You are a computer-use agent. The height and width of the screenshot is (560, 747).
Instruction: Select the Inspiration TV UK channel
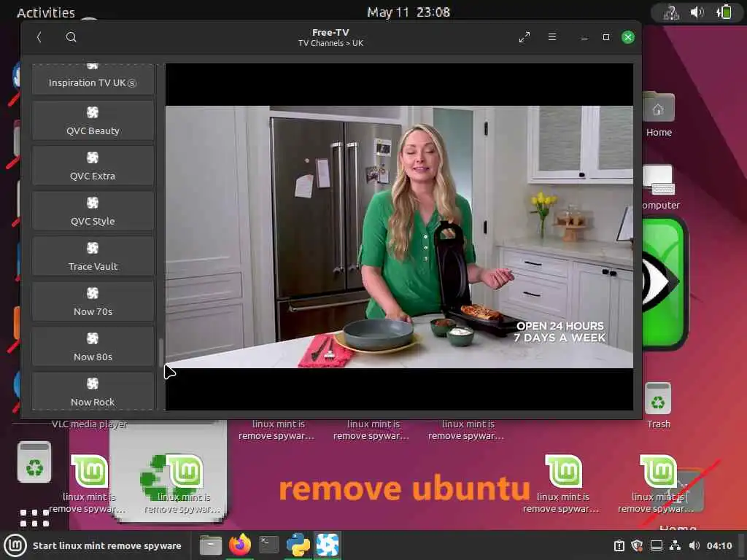tap(93, 79)
